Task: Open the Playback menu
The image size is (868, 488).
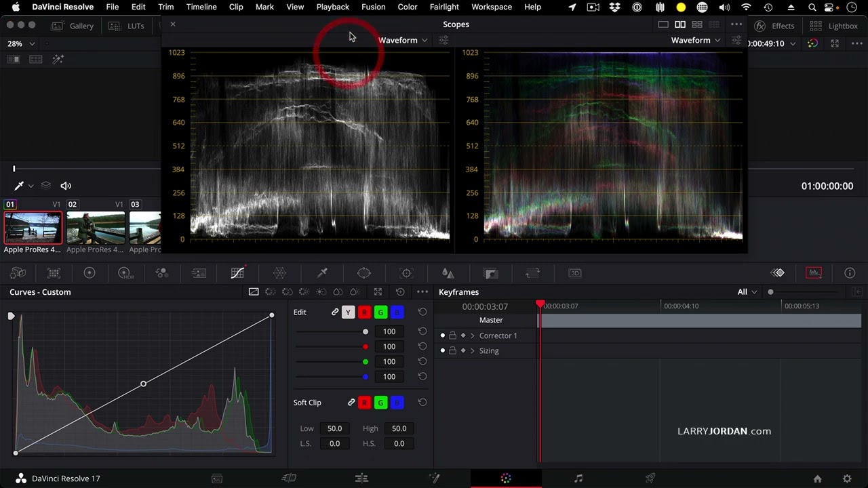Action: coord(333,7)
